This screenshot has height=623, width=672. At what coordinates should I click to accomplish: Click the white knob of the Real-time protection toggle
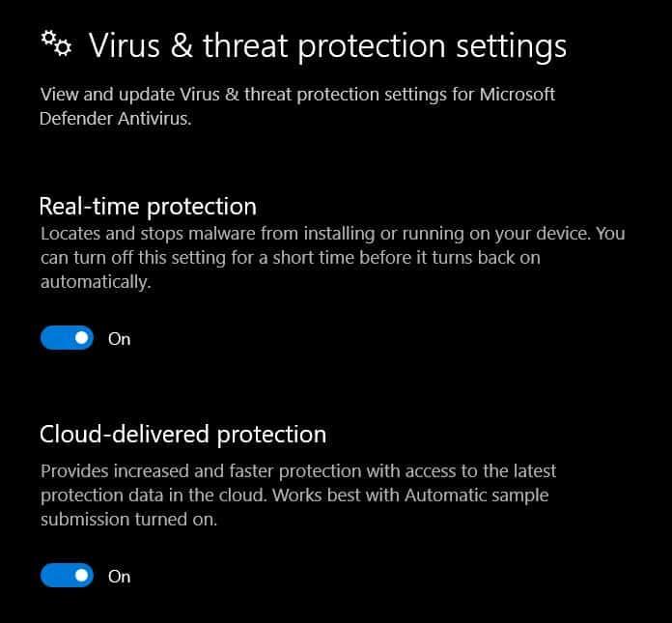point(81,338)
